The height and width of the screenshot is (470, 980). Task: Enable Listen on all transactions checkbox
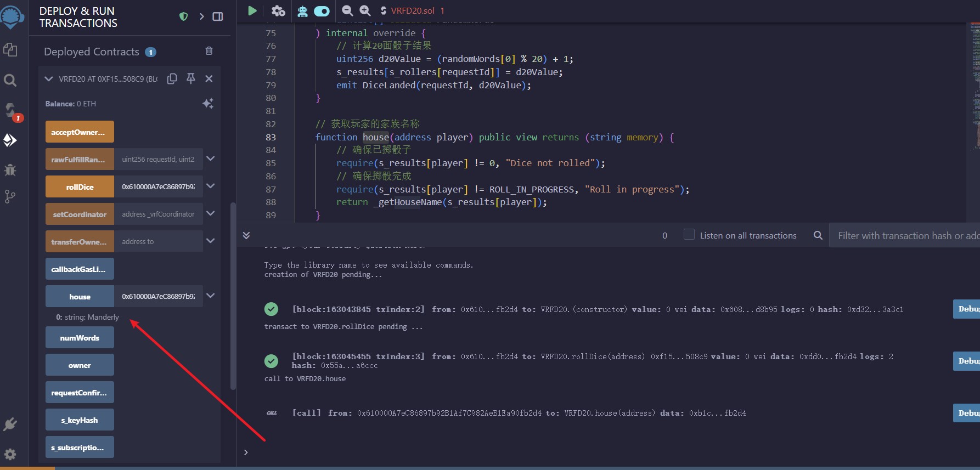(689, 235)
